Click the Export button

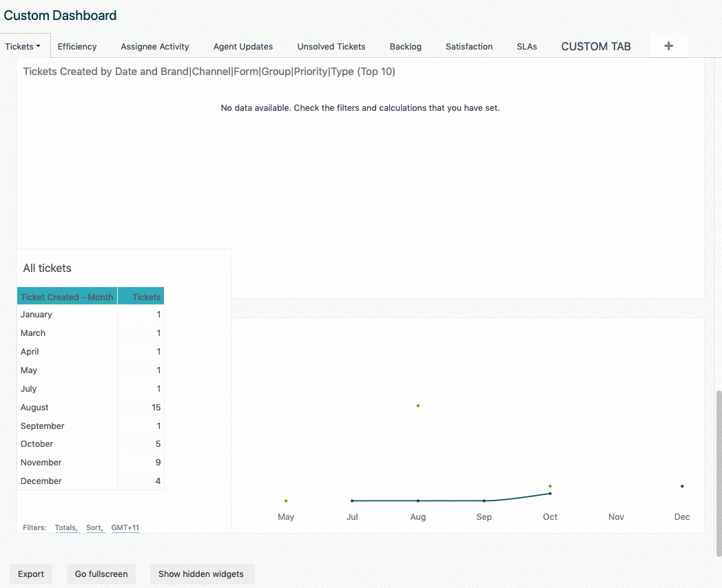[x=30, y=574]
